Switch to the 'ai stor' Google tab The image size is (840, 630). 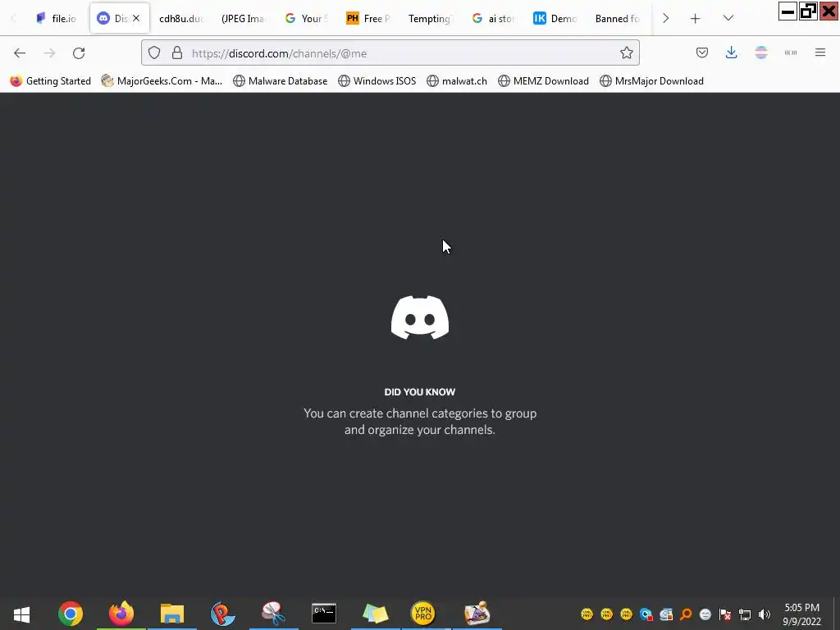coord(493,19)
